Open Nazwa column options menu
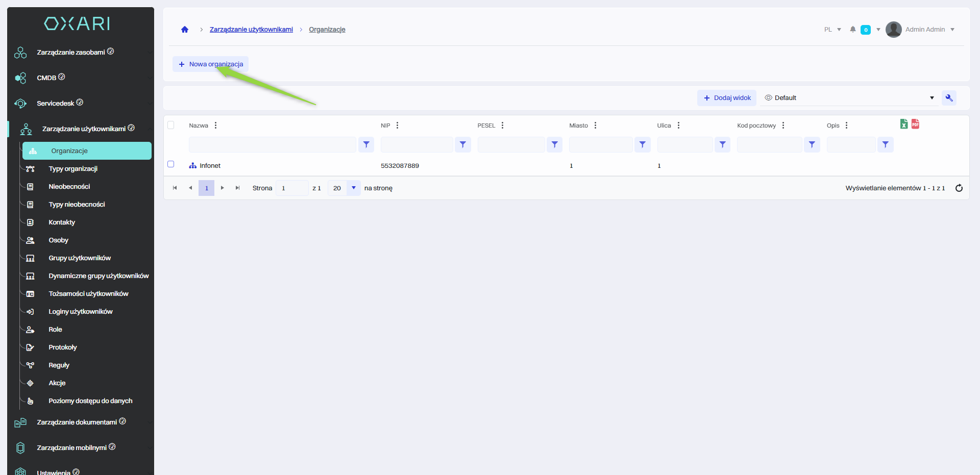This screenshot has height=475, width=980. pyautogui.click(x=216, y=126)
